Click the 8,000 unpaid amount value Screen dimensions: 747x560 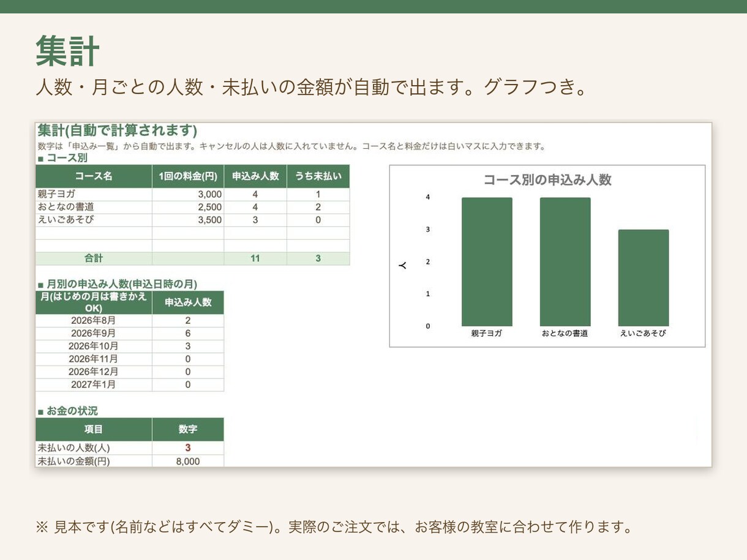coord(188,461)
